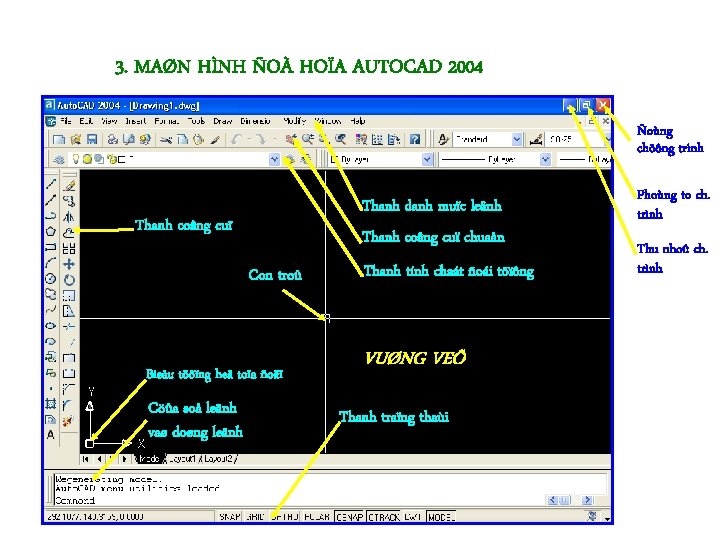Select the Arc draw tool
Viewport: 720px width, 540px height.
click(51, 263)
